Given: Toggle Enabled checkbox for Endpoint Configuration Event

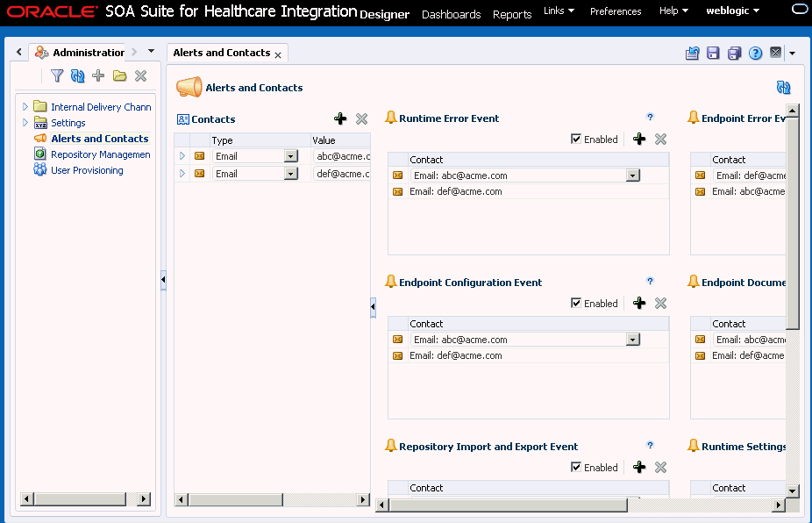Looking at the screenshot, I should (x=576, y=303).
